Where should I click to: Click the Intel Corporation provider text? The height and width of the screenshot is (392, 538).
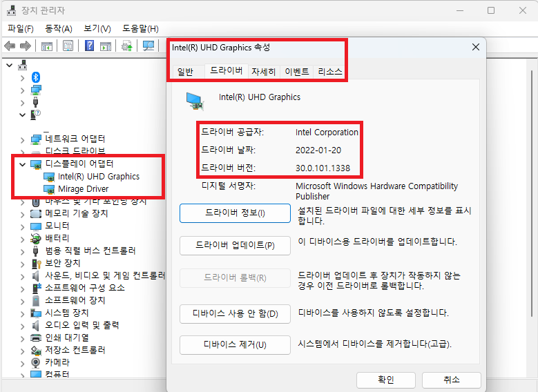point(327,133)
